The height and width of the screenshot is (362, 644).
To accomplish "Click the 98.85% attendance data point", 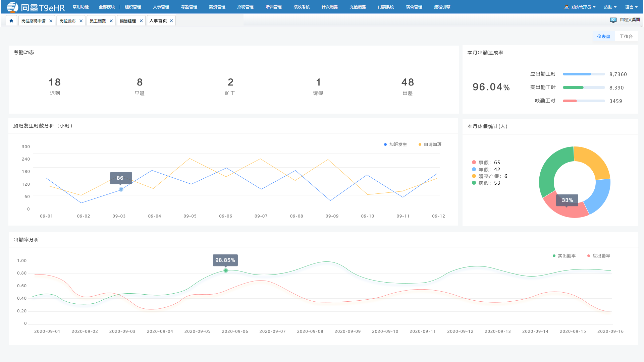I will pos(226,270).
